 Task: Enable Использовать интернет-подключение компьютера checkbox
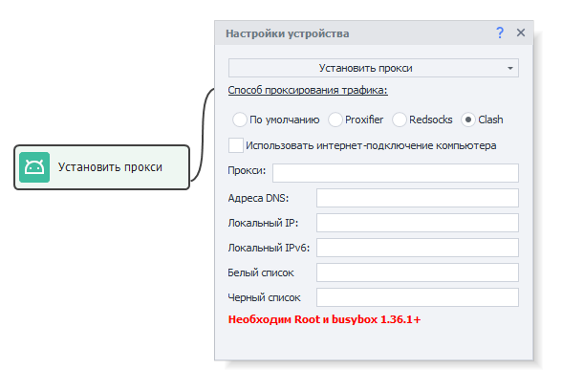(x=236, y=145)
